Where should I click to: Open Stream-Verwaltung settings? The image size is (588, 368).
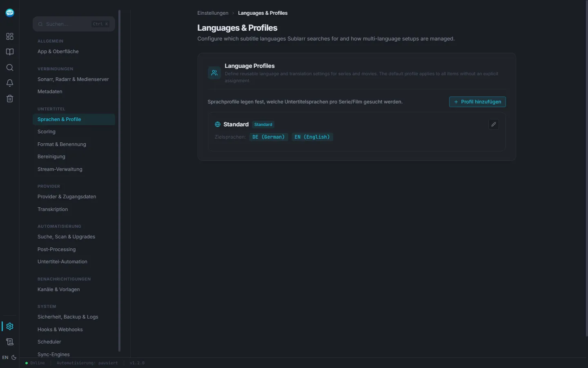(x=74, y=169)
